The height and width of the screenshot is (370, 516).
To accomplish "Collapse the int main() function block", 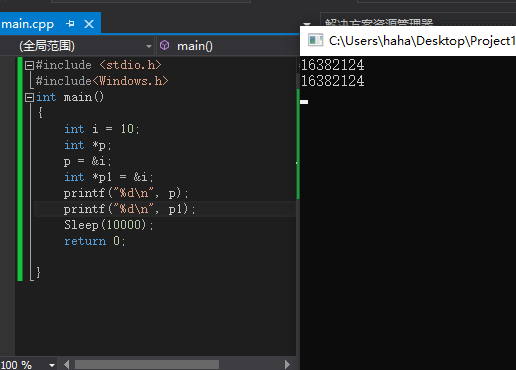I will point(29,97).
